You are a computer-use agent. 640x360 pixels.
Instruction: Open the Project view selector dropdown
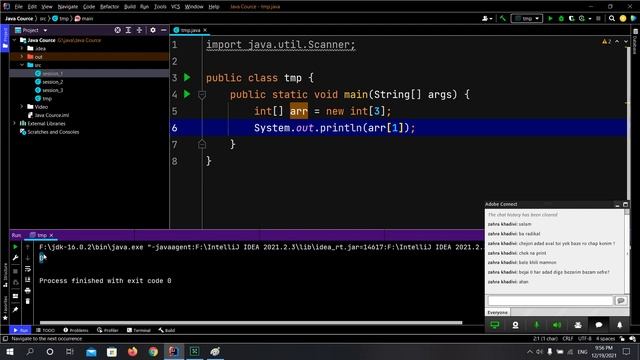click(45, 30)
